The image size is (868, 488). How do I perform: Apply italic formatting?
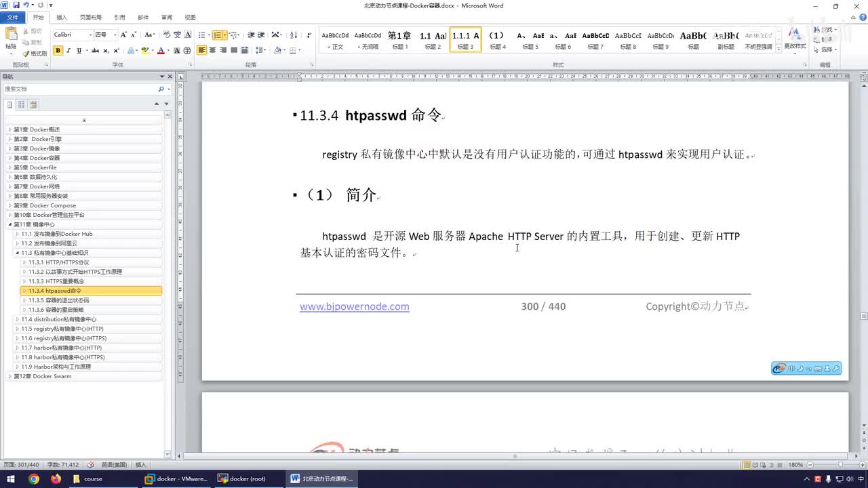(68, 50)
